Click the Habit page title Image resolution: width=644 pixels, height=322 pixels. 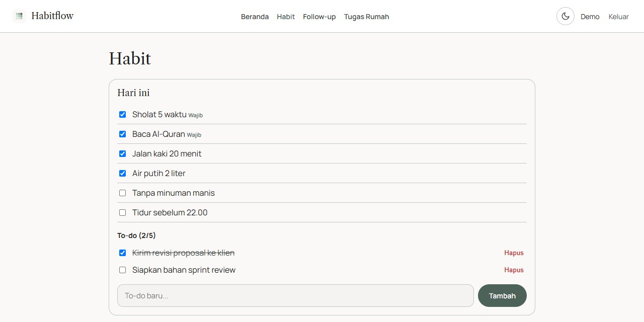130,58
